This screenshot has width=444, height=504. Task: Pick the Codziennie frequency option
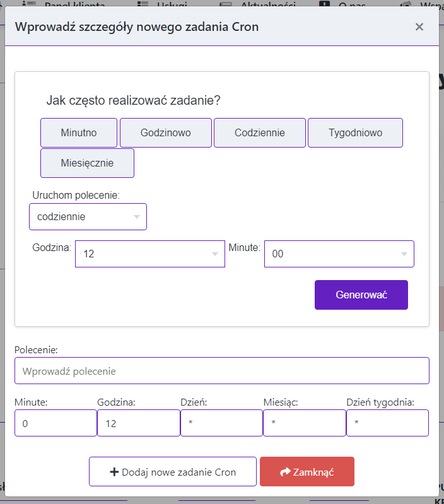[x=260, y=133]
